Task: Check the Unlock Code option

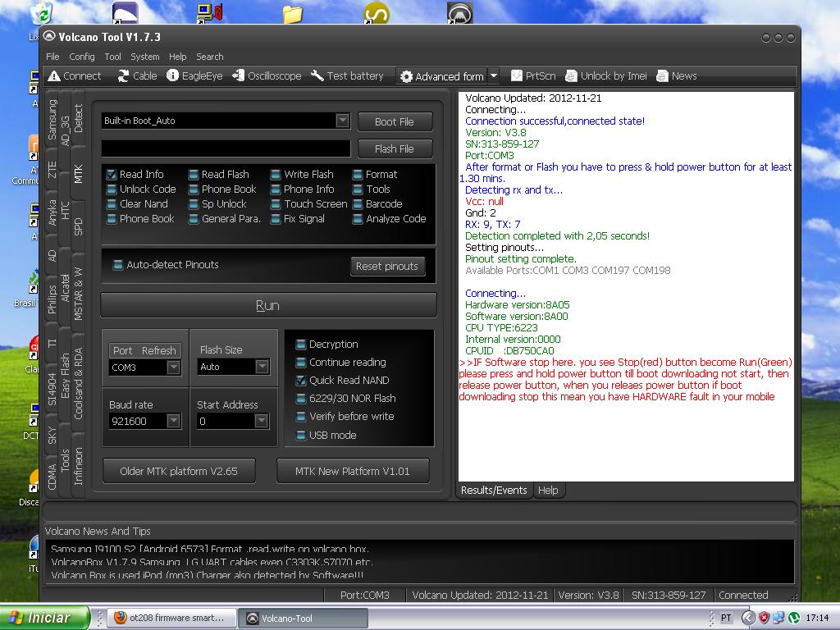Action: coord(112,189)
